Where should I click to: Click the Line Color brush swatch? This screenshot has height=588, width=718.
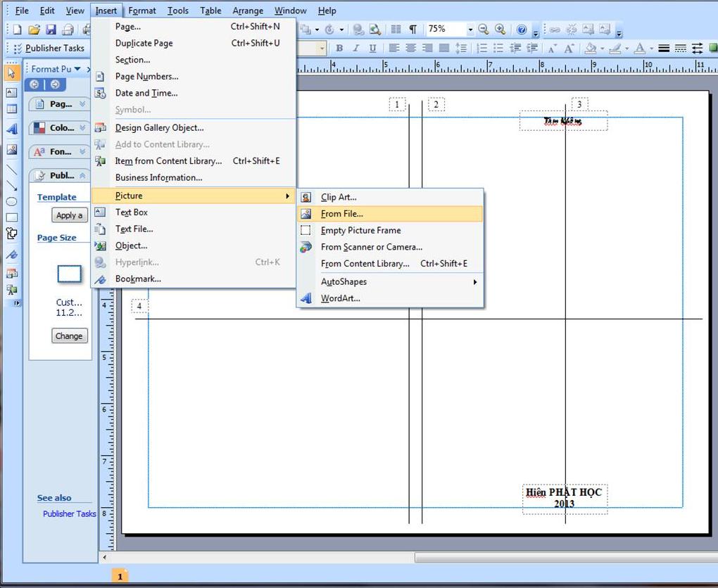tap(615, 48)
